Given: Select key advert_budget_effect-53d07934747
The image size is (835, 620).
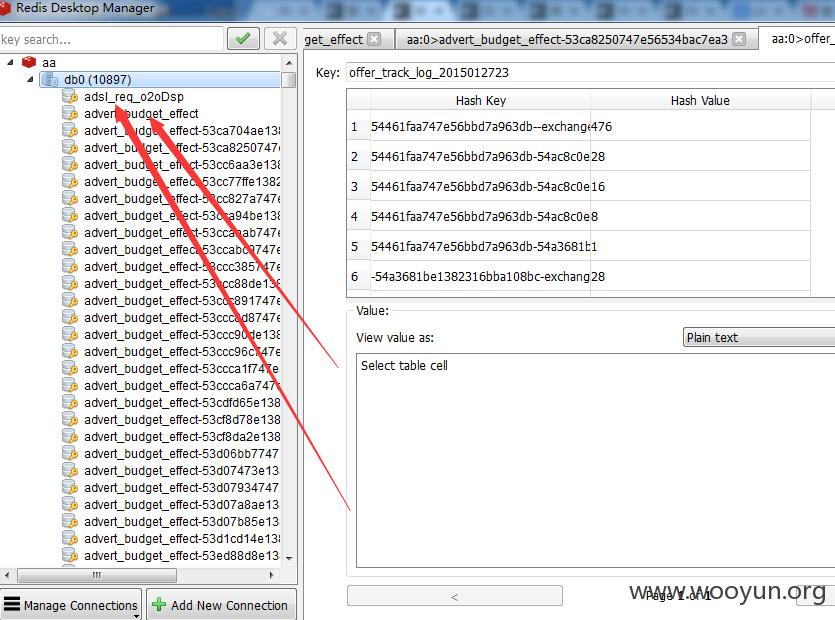Looking at the screenshot, I should (x=182, y=488).
